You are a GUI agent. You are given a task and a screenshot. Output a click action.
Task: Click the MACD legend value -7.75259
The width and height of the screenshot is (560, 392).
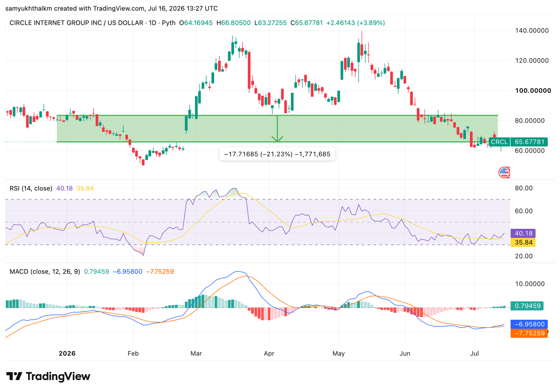pos(160,272)
